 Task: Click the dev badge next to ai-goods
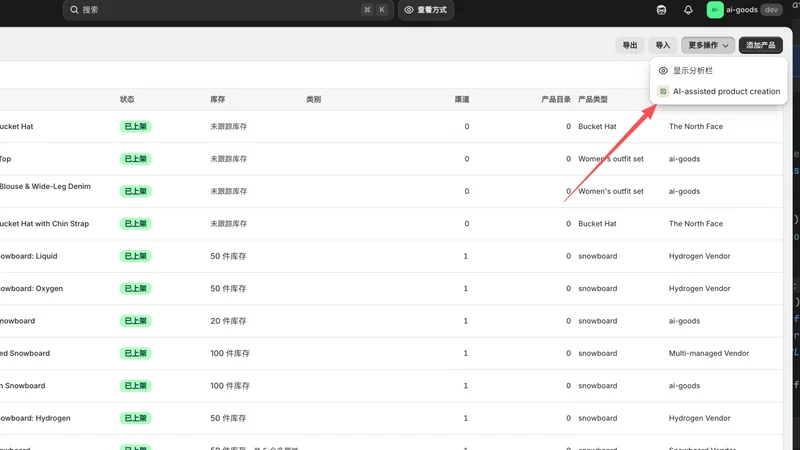771,10
